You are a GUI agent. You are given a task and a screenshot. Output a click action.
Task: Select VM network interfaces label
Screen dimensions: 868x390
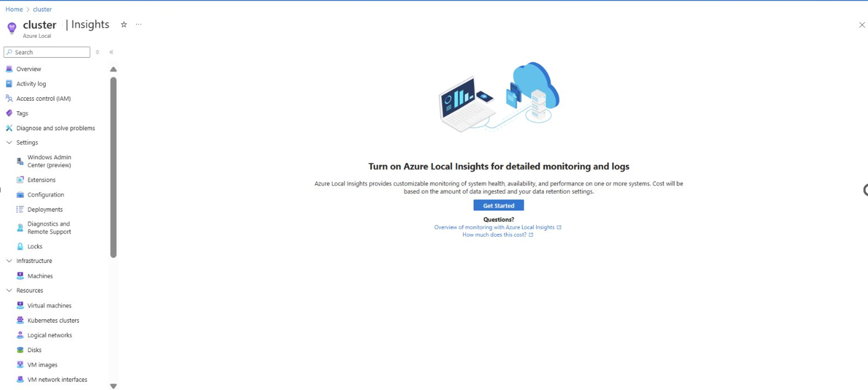58,379
